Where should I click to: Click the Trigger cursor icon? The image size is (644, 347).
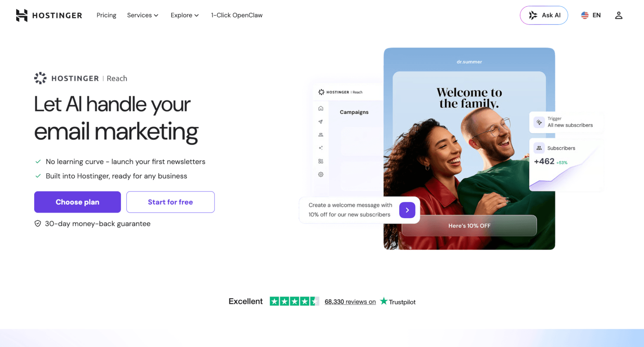(x=539, y=122)
